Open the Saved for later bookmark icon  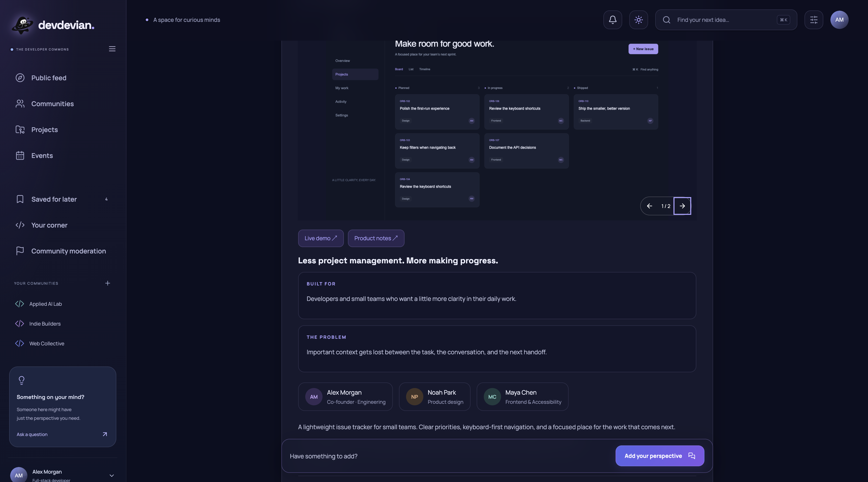(20, 199)
